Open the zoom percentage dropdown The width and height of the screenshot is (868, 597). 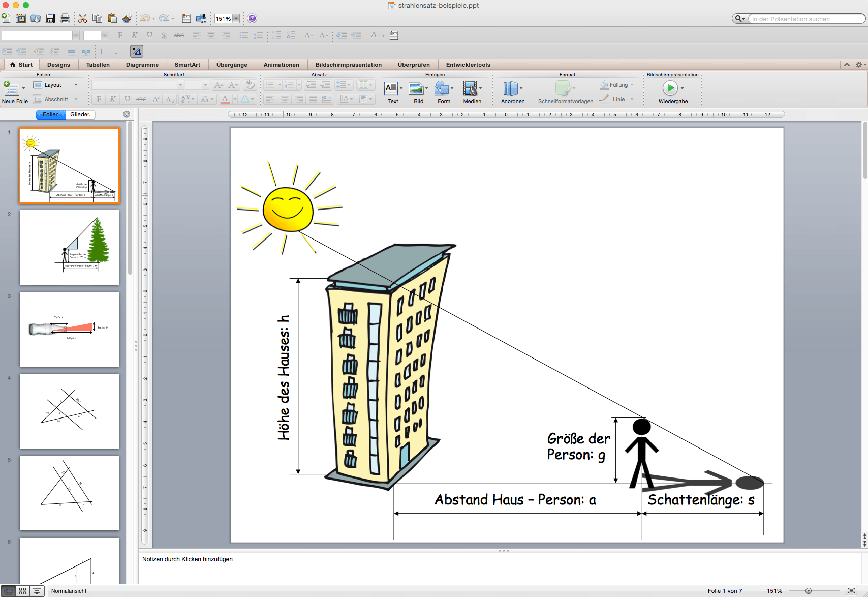(x=236, y=19)
